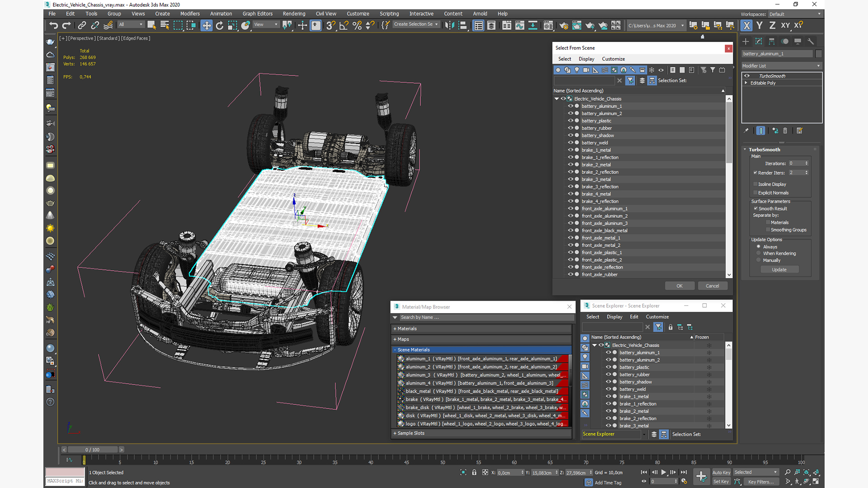This screenshot has width=868, height=488.
Task: Open Render Setup teapot gear icon
Action: click(x=564, y=25)
